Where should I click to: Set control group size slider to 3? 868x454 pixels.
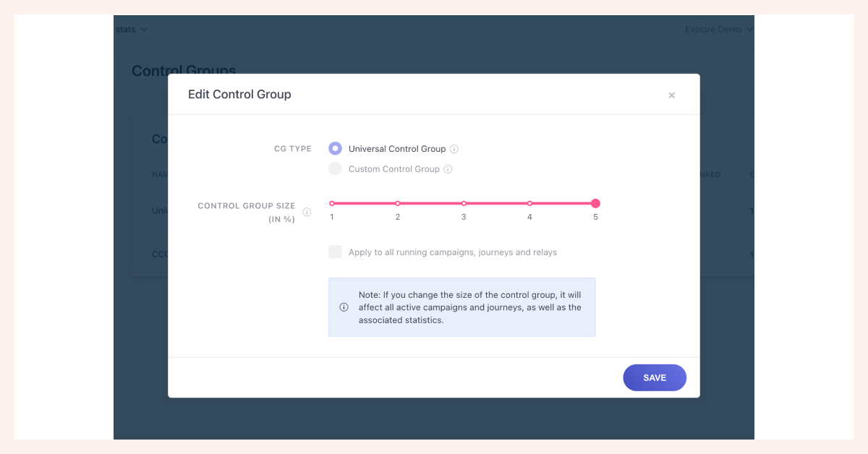(464, 204)
